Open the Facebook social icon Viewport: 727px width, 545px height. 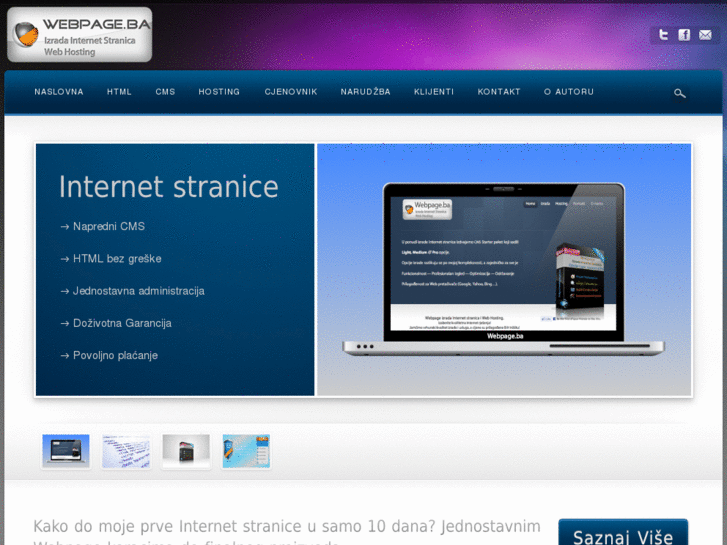tap(684, 35)
